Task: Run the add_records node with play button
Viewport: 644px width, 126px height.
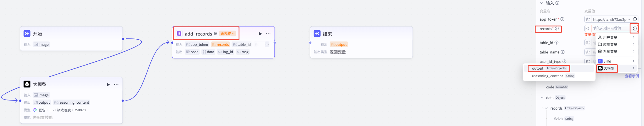Action: click(260, 34)
